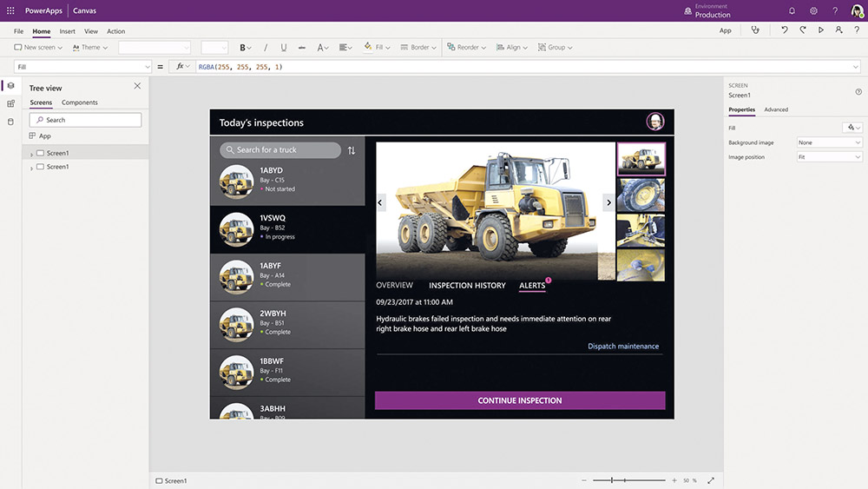Open the View menu
Viewport: 868px width, 489px height.
pyautogui.click(x=91, y=31)
